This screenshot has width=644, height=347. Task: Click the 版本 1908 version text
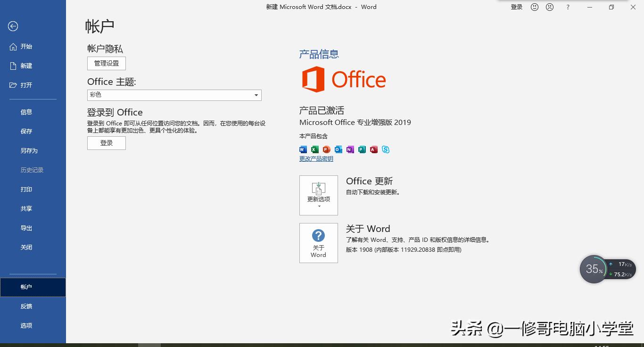tap(404, 250)
